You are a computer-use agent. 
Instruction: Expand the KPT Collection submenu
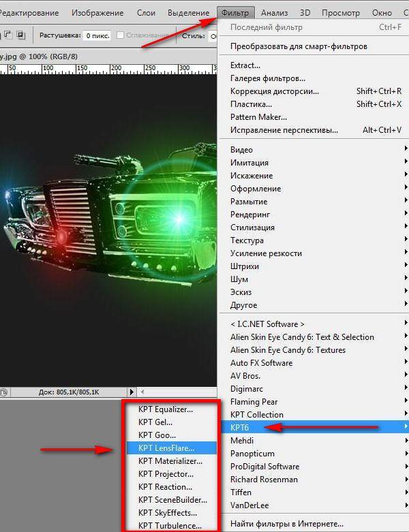click(256, 414)
